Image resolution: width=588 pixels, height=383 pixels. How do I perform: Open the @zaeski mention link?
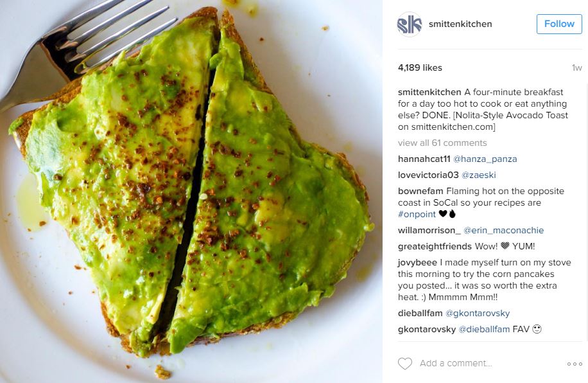click(x=478, y=175)
